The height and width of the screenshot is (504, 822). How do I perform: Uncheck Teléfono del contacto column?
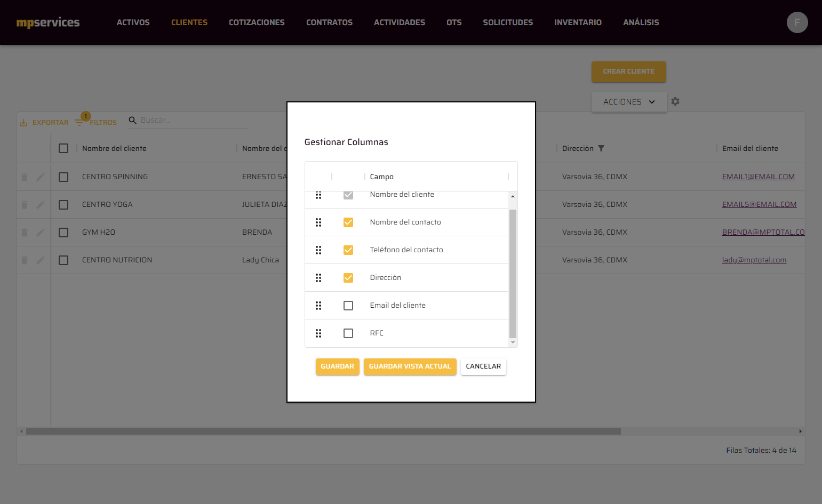(348, 250)
